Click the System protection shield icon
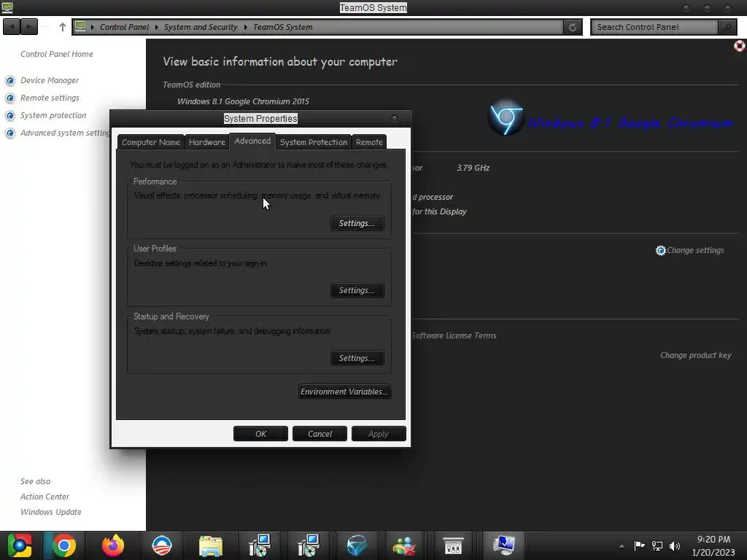Viewport: 747px width, 560px height. pyautogui.click(x=10, y=116)
